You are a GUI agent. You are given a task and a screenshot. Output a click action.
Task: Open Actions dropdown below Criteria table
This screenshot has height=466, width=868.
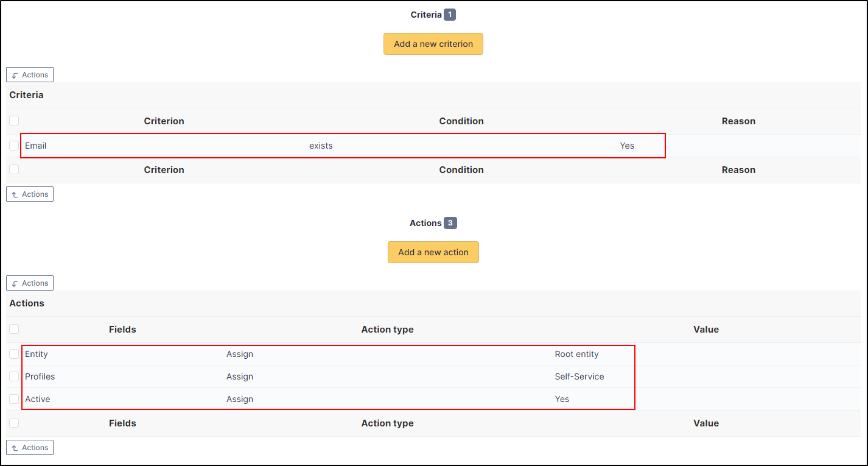pos(30,194)
